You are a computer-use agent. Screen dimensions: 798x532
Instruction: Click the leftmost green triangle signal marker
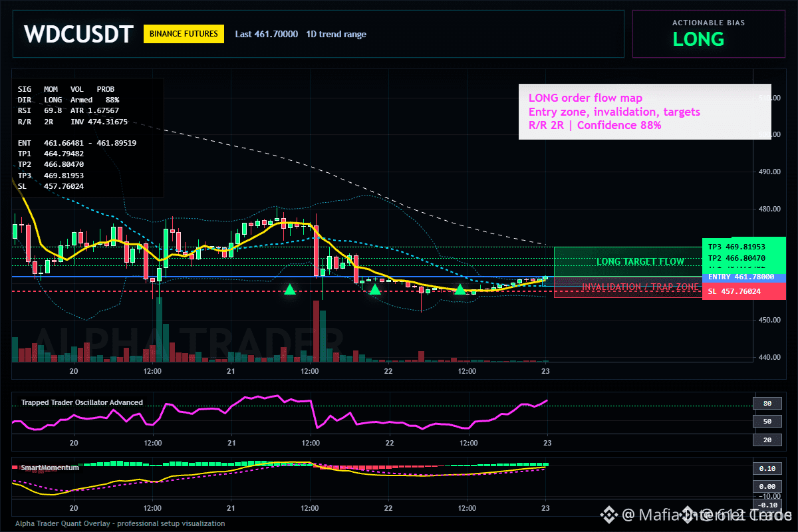(290, 289)
